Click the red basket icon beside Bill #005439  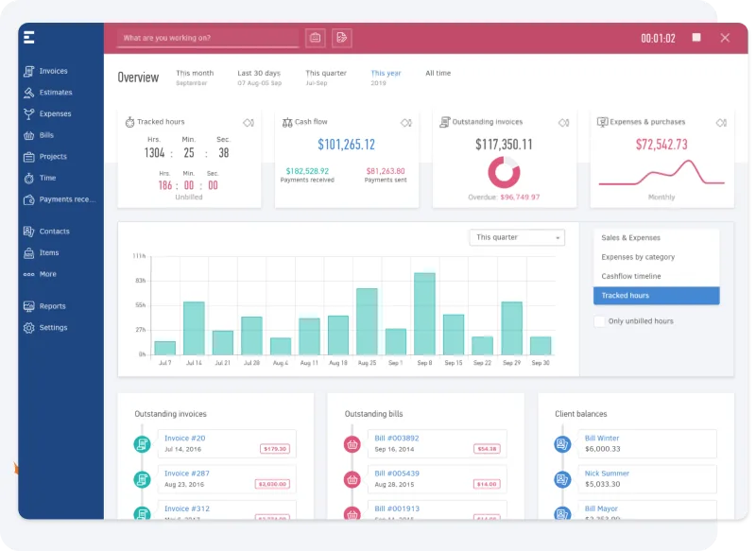tap(352, 479)
